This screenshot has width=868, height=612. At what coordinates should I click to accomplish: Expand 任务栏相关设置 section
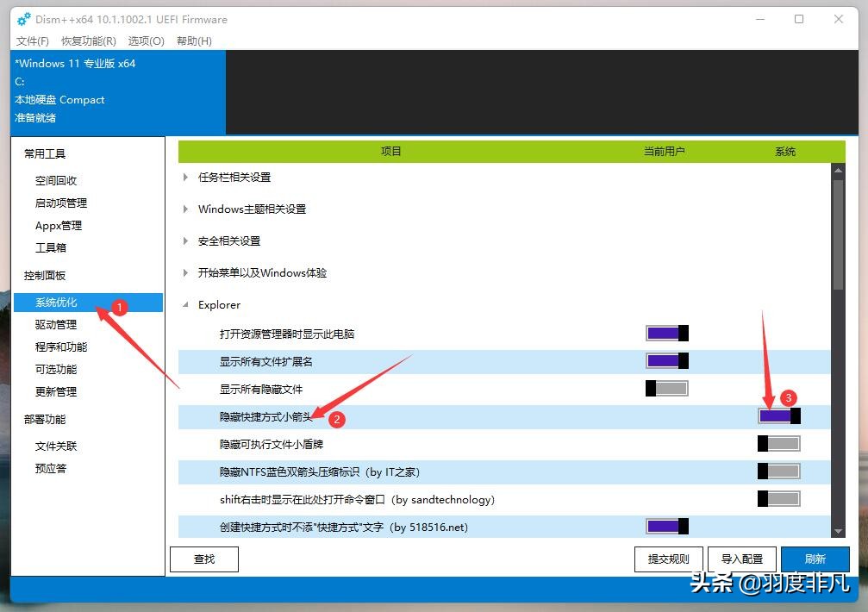click(184, 177)
